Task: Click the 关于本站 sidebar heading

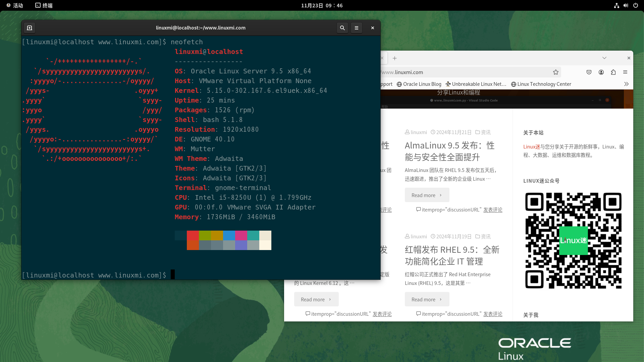Action: (533, 133)
